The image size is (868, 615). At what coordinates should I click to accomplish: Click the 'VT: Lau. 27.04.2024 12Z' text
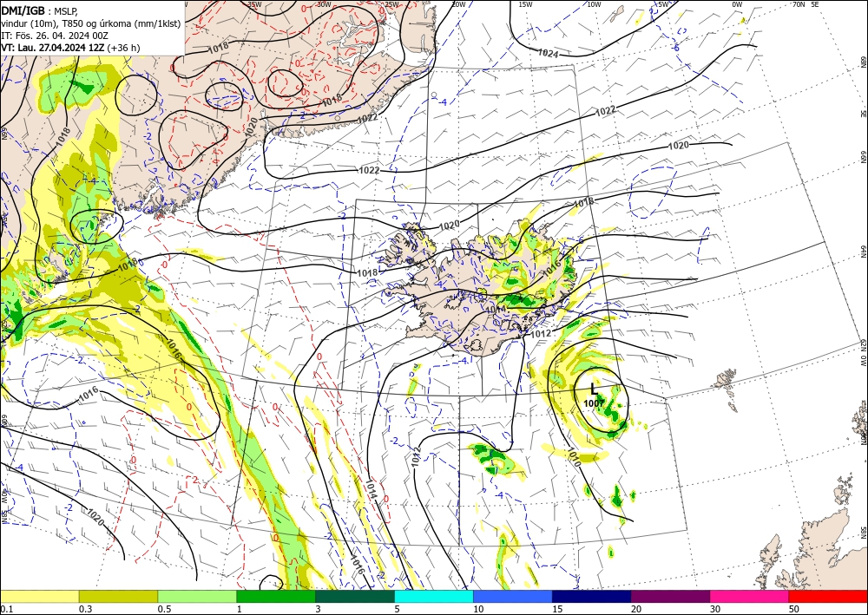[x=53, y=48]
